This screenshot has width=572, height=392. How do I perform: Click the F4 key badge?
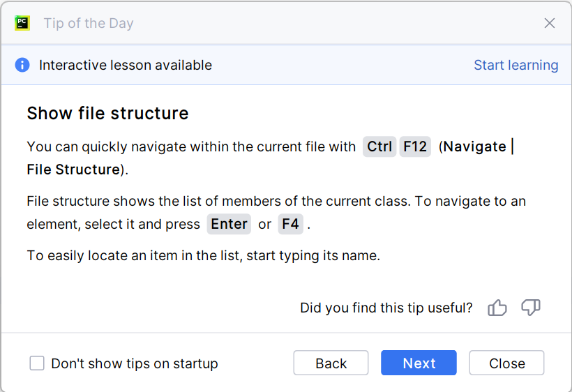click(290, 224)
